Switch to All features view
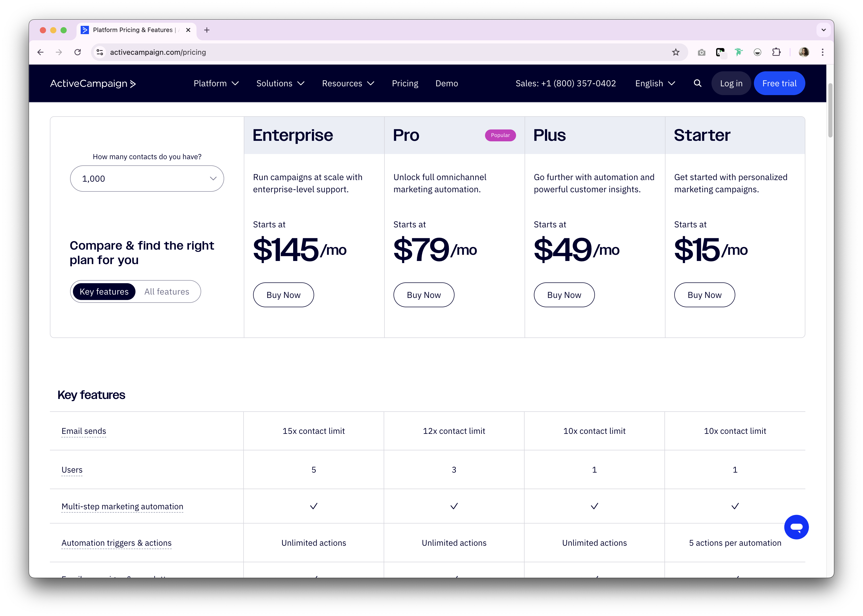Viewport: 863px width, 616px height. click(x=166, y=292)
